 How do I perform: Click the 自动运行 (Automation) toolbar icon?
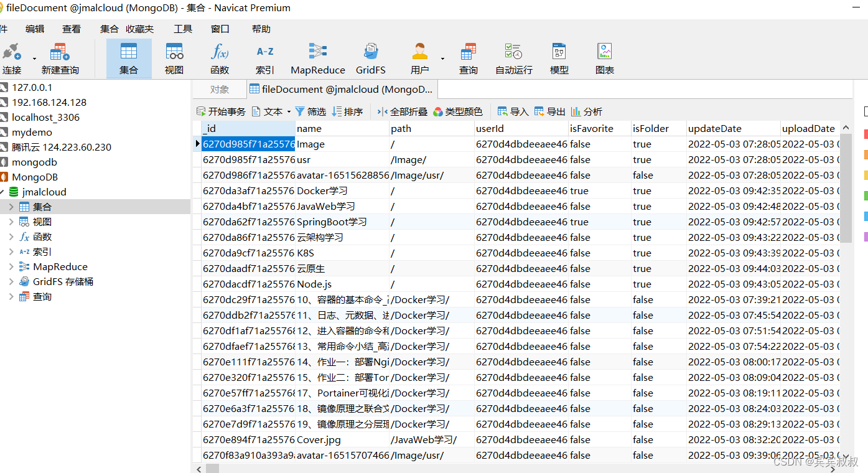tap(514, 59)
